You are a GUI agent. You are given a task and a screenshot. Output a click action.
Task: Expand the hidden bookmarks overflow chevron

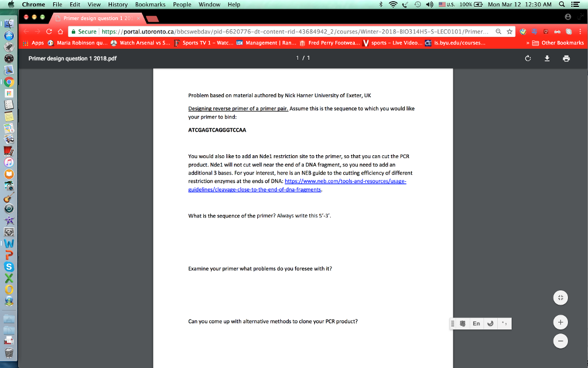tap(527, 43)
